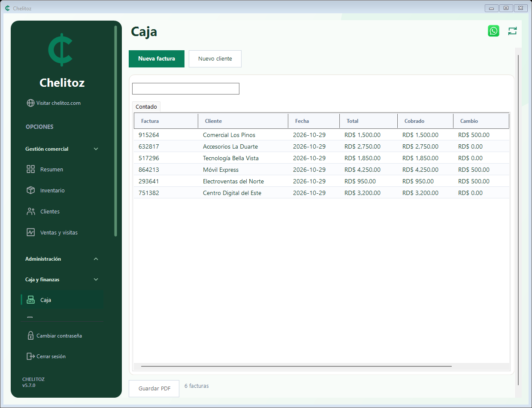Select invoice 915264 row
The width and height of the screenshot is (532, 408).
tap(322, 135)
